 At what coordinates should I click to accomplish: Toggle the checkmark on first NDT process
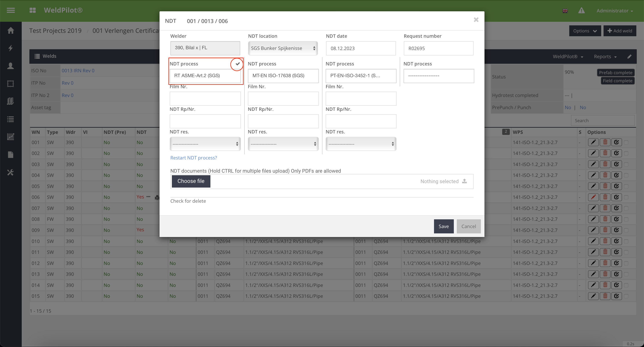(237, 64)
